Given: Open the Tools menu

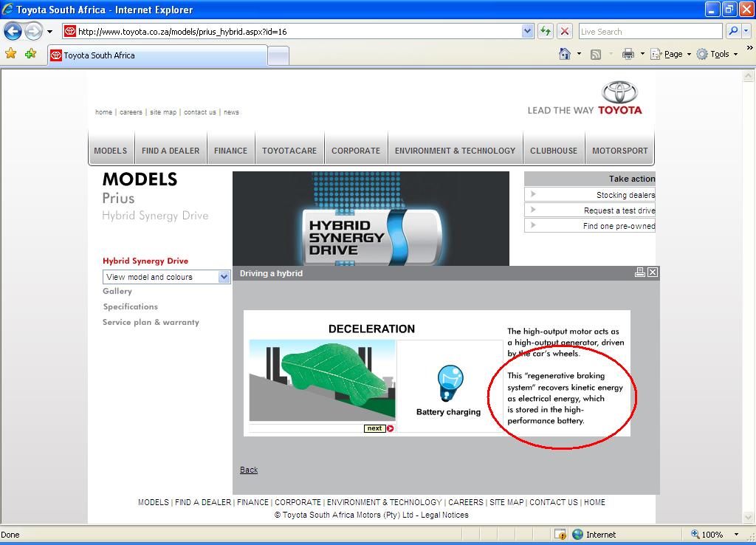Looking at the screenshot, I should click(x=717, y=54).
